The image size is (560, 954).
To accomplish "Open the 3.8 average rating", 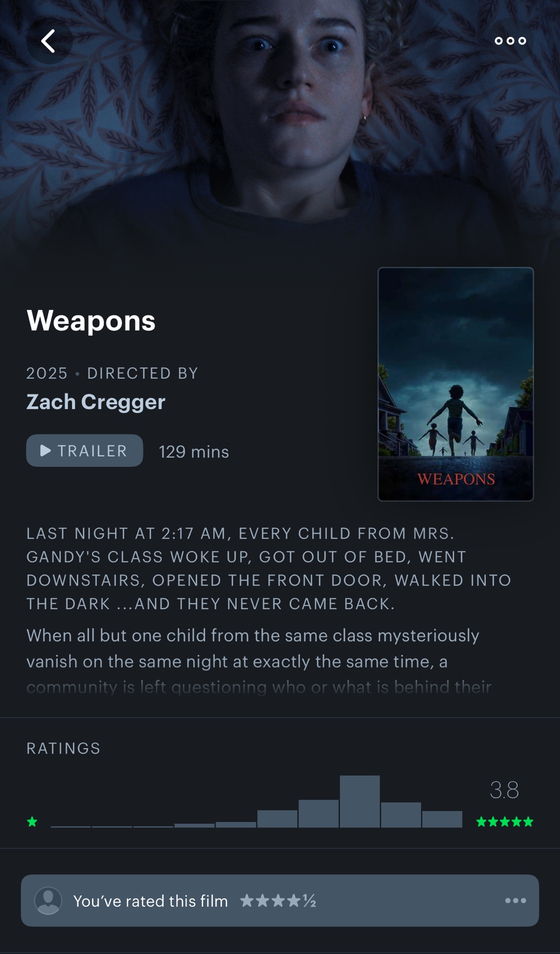I will click(504, 790).
